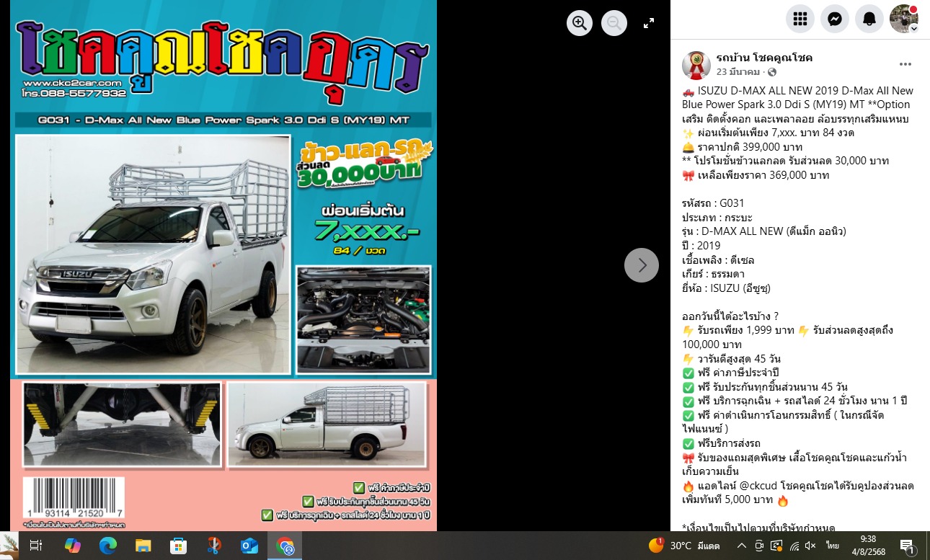930x560 pixels.
Task: Visit the รถบ้าน โชคคูณโชค page name link
Action: (764, 58)
